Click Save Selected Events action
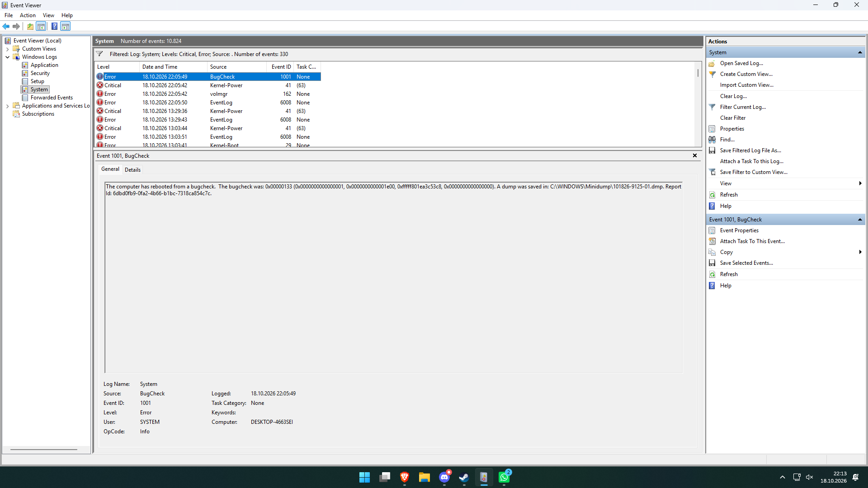Screen dimensions: 868x488 click(746, 263)
